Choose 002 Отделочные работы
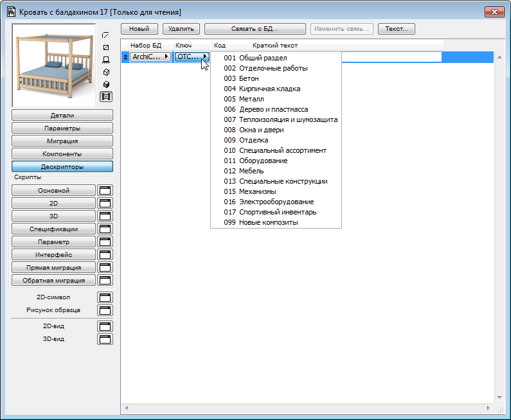 (x=276, y=68)
